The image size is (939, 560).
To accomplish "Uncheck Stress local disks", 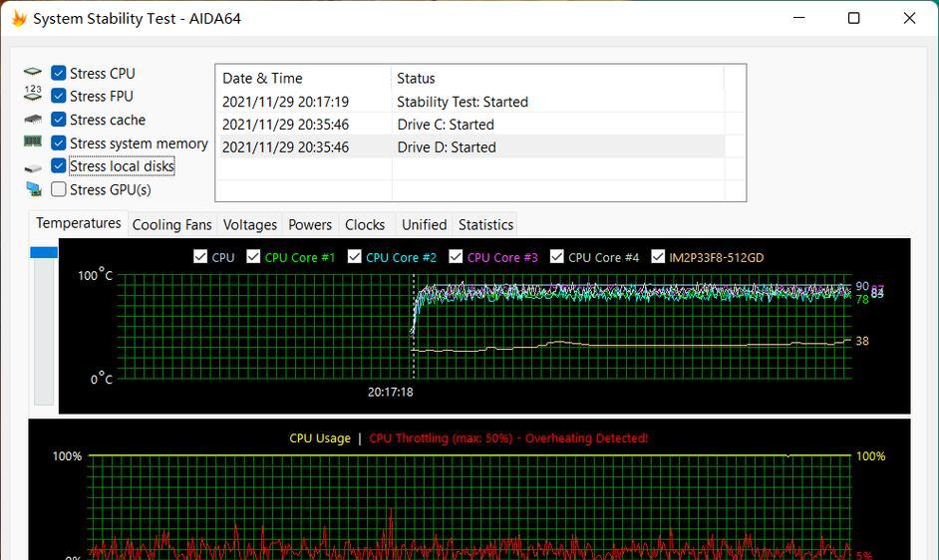I will pyautogui.click(x=59, y=165).
